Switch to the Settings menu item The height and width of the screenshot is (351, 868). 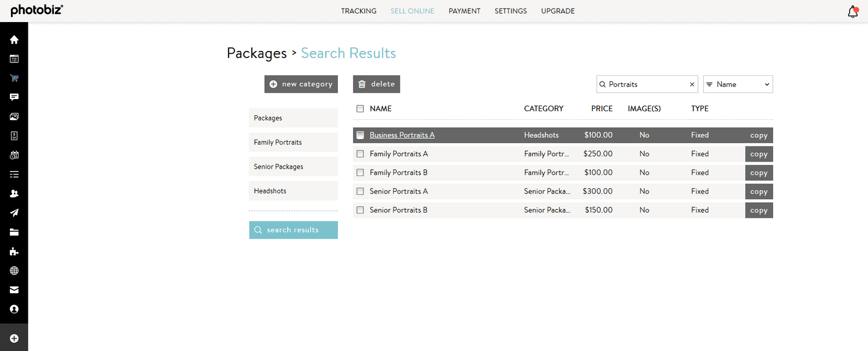point(510,11)
